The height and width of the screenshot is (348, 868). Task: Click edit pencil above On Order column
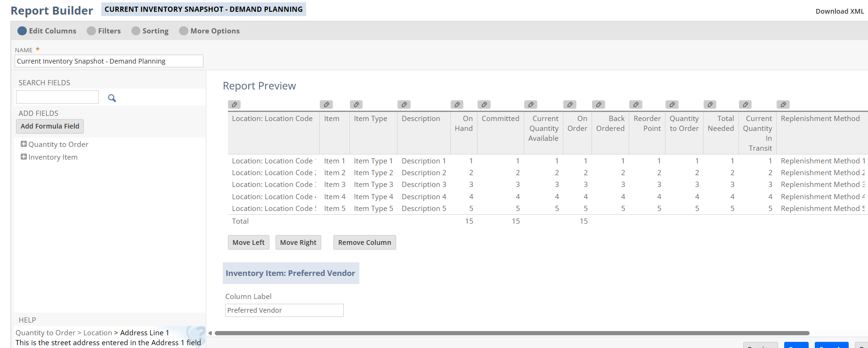(x=570, y=105)
